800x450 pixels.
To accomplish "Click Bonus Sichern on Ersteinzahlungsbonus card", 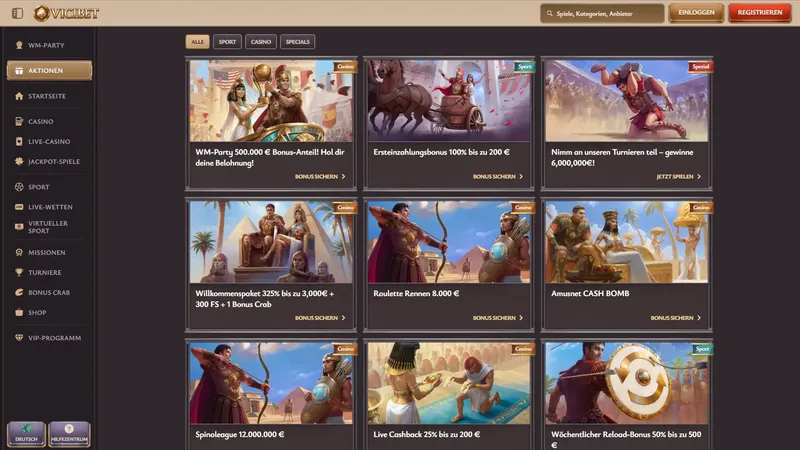I will pos(497,177).
